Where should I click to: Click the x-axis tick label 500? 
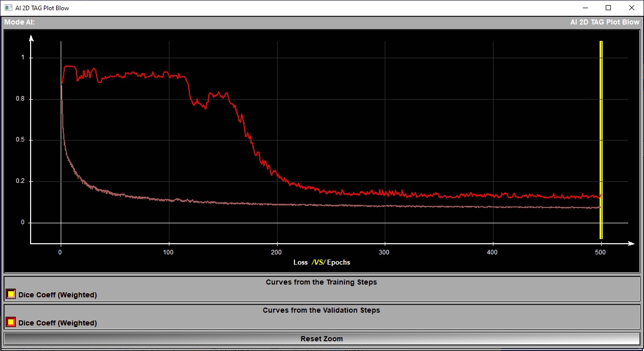click(x=601, y=252)
